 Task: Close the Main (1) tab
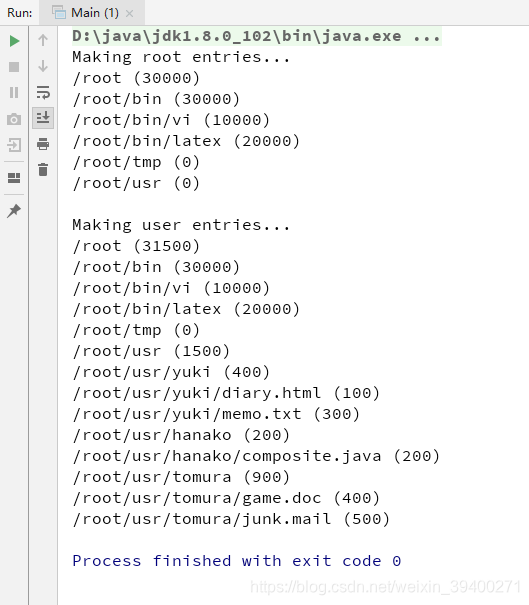[x=130, y=14]
